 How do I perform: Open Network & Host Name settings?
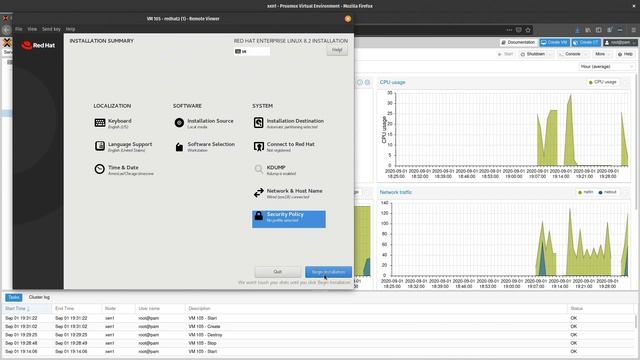[x=288, y=193]
